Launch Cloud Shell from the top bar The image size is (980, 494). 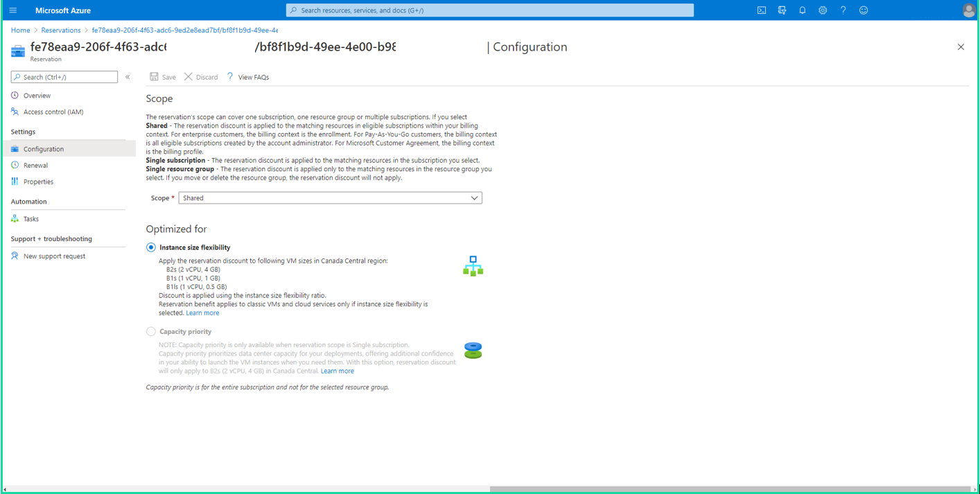point(762,10)
